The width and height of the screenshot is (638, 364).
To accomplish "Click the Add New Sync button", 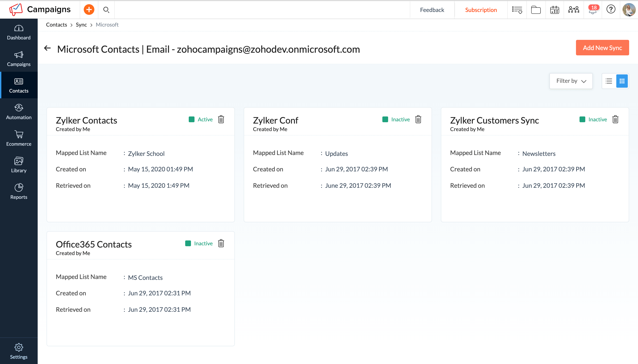I will pos(602,48).
